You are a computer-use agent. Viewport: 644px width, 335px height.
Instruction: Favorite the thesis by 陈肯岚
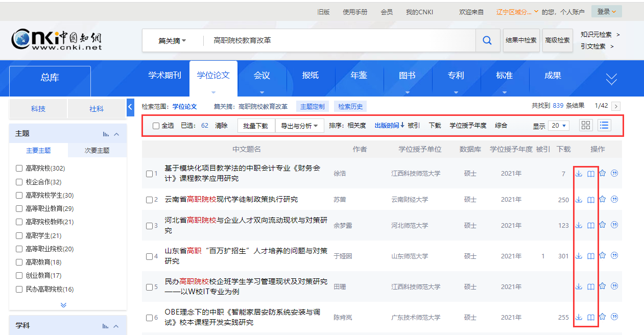(x=602, y=317)
